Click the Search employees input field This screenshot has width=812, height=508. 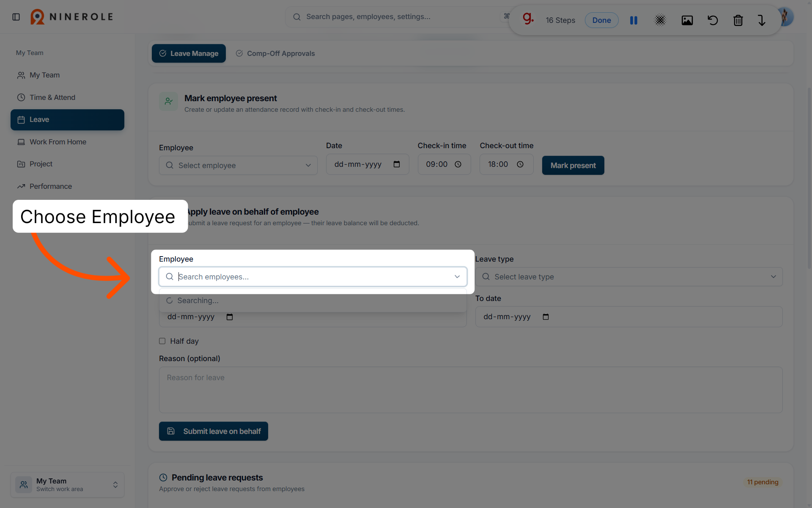point(313,276)
